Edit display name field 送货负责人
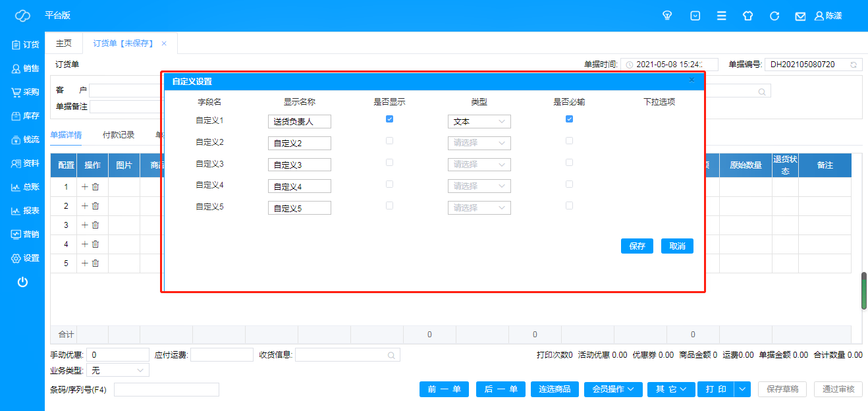Viewport: 868px width, 411px height. coord(300,122)
